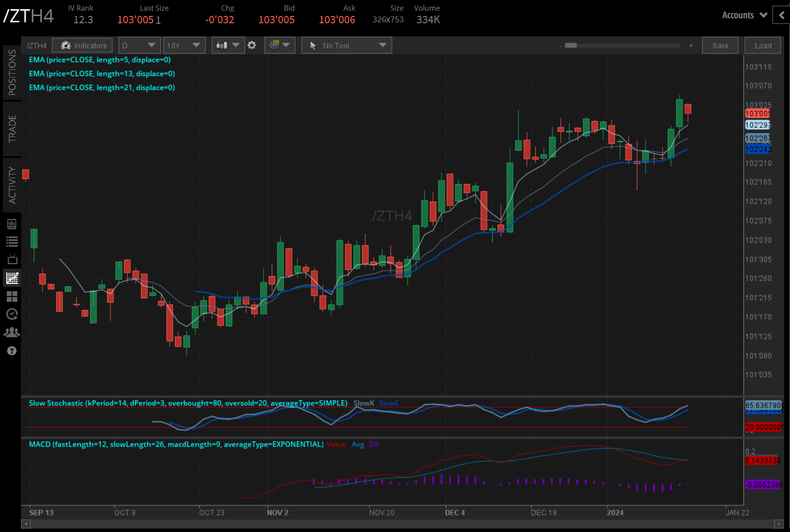Click the DEC 4 date axis label
Screen dimensions: 790x532
click(455, 513)
